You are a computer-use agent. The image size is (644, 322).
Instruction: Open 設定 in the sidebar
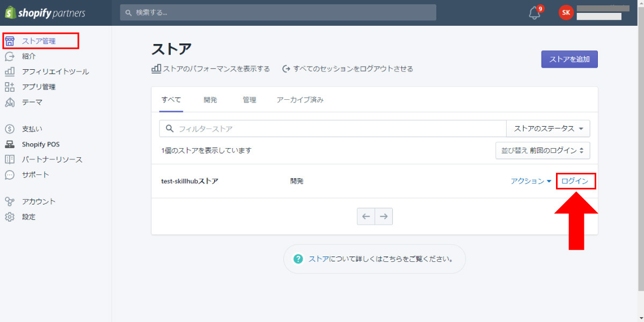click(x=29, y=217)
